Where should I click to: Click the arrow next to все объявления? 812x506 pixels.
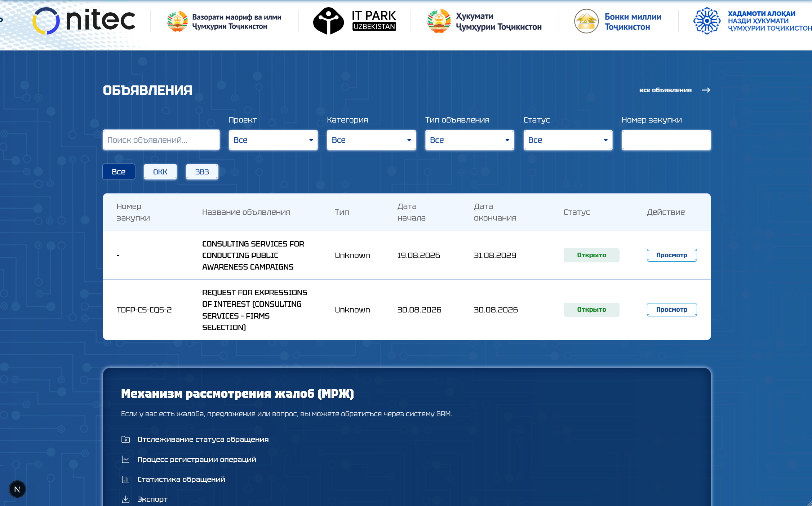pyautogui.click(x=706, y=90)
